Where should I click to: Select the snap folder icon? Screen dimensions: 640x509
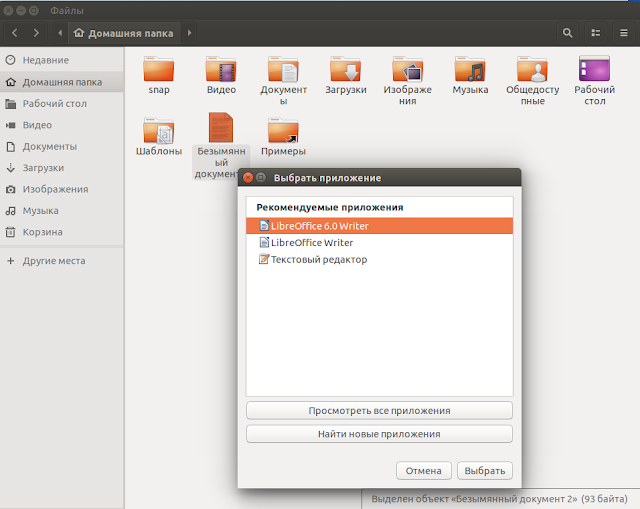click(x=159, y=69)
